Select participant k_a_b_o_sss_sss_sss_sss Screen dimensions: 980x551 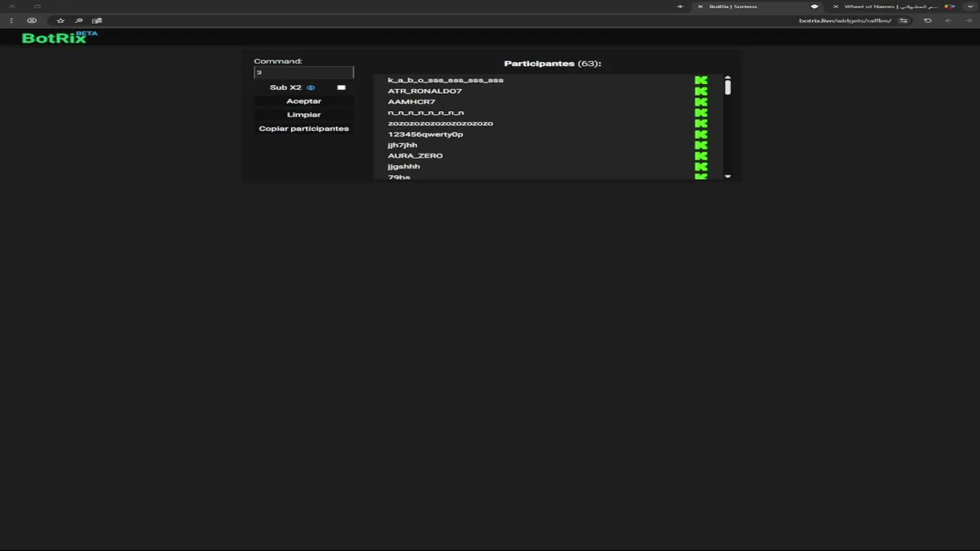pyautogui.click(x=446, y=80)
